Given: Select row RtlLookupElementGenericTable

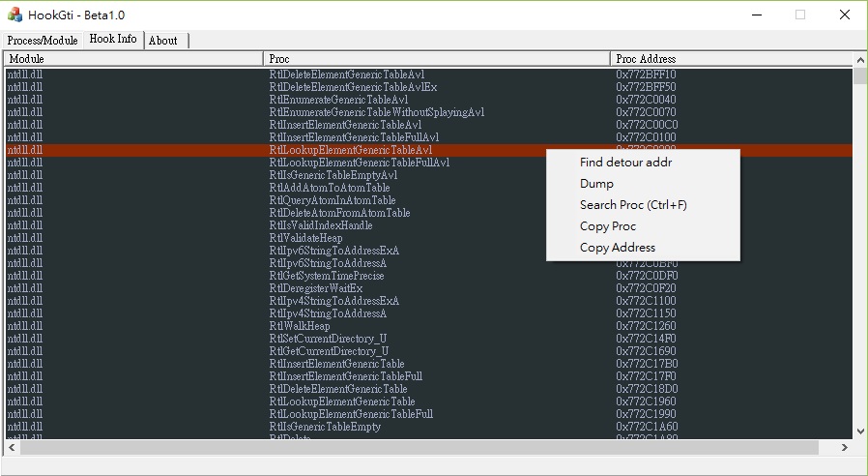Looking at the screenshot, I should [x=429, y=402].
